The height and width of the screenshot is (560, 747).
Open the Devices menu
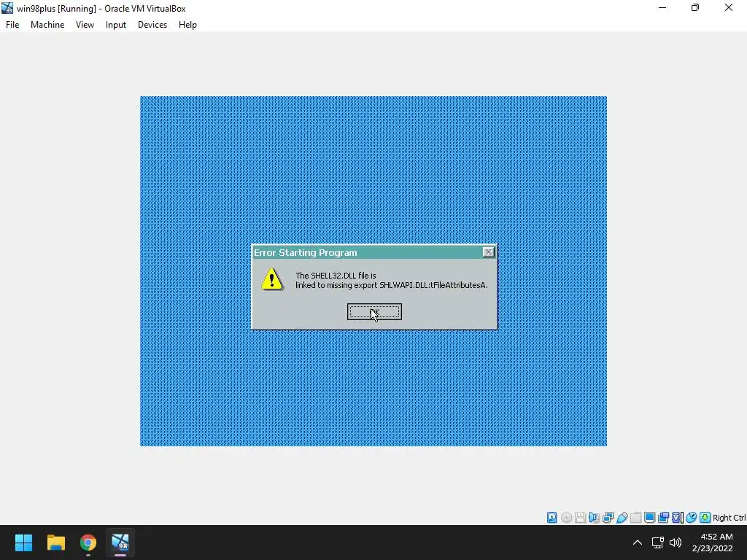point(152,25)
